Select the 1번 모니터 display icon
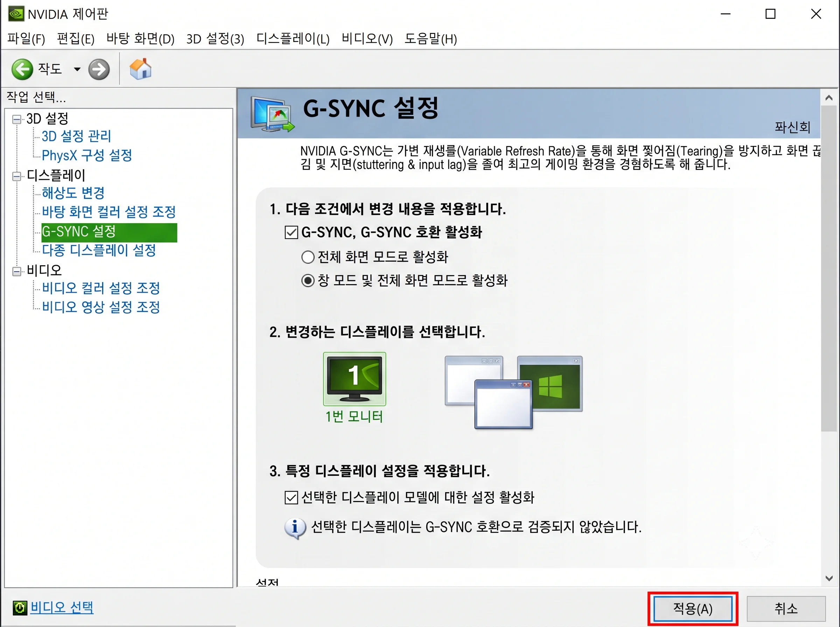The width and height of the screenshot is (840, 627). [355, 379]
